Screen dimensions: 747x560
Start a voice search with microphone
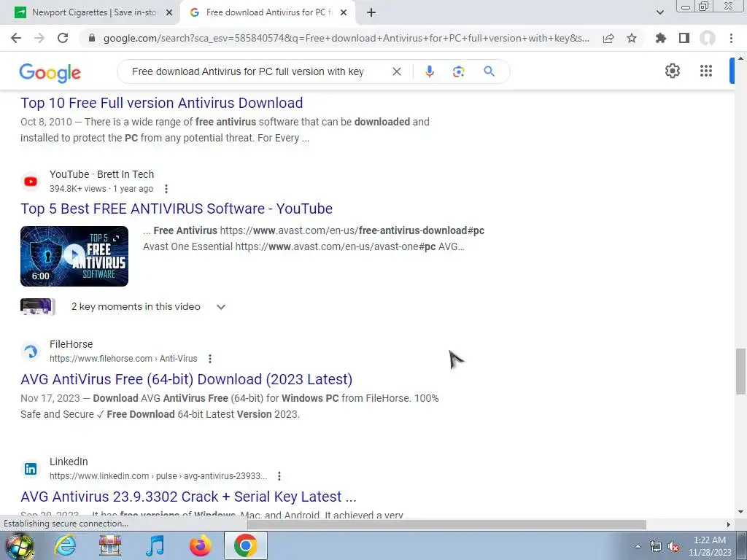429,71
